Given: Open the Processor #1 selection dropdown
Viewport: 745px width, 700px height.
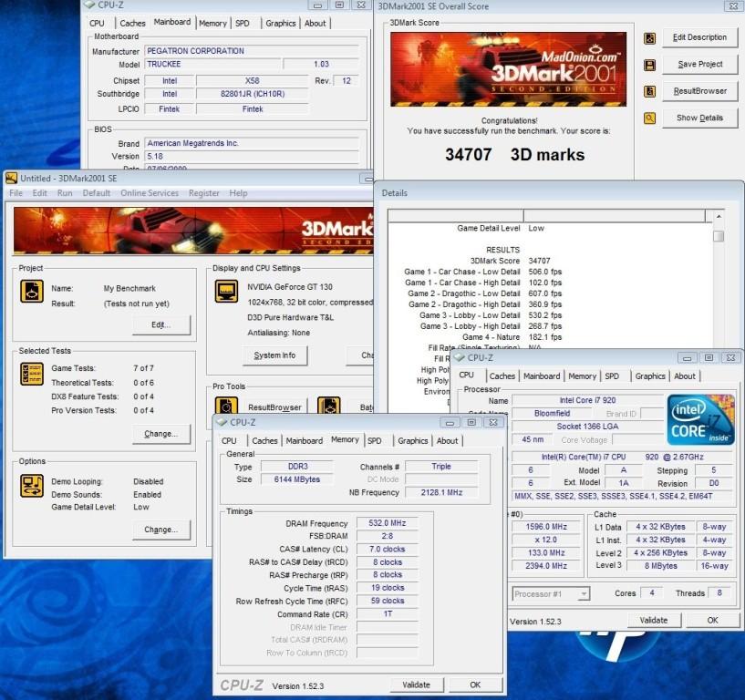Looking at the screenshot, I should pos(551,593).
